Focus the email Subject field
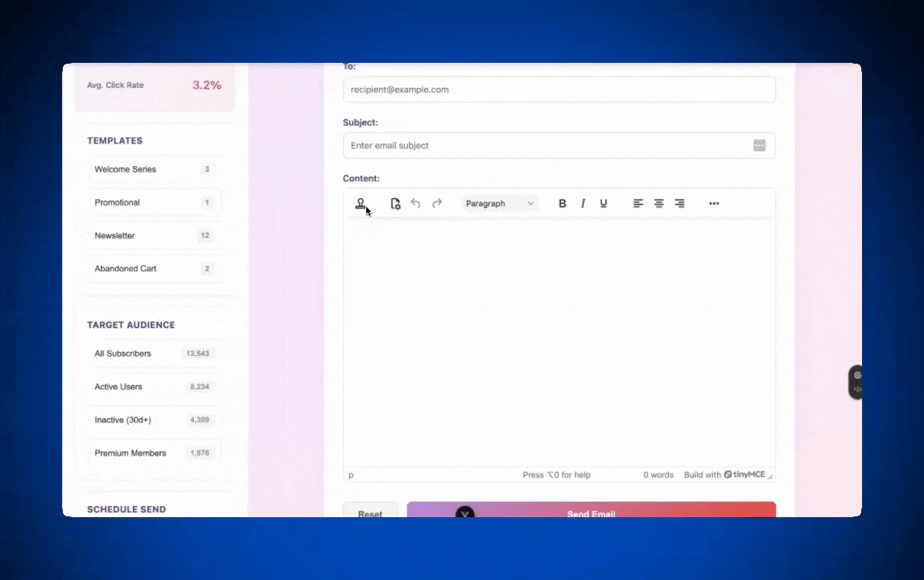This screenshot has height=580, width=924. (559, 146)
